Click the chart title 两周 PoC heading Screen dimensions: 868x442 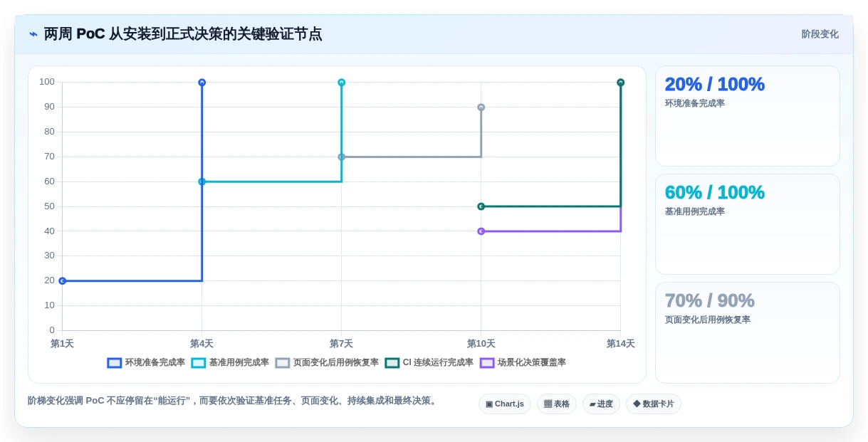click(183, 34)
